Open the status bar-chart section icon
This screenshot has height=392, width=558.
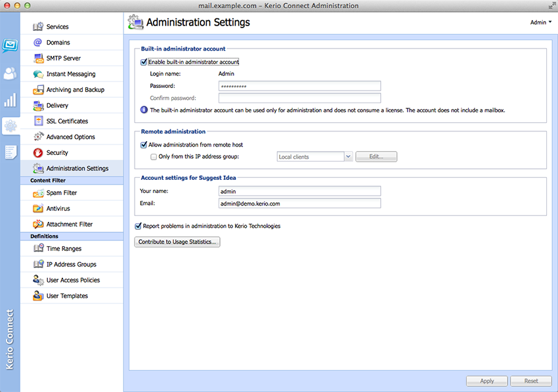tap(10, 100)
